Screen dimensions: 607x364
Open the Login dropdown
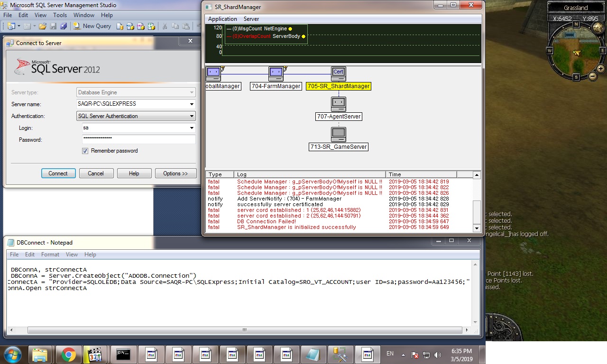(192, 127)
